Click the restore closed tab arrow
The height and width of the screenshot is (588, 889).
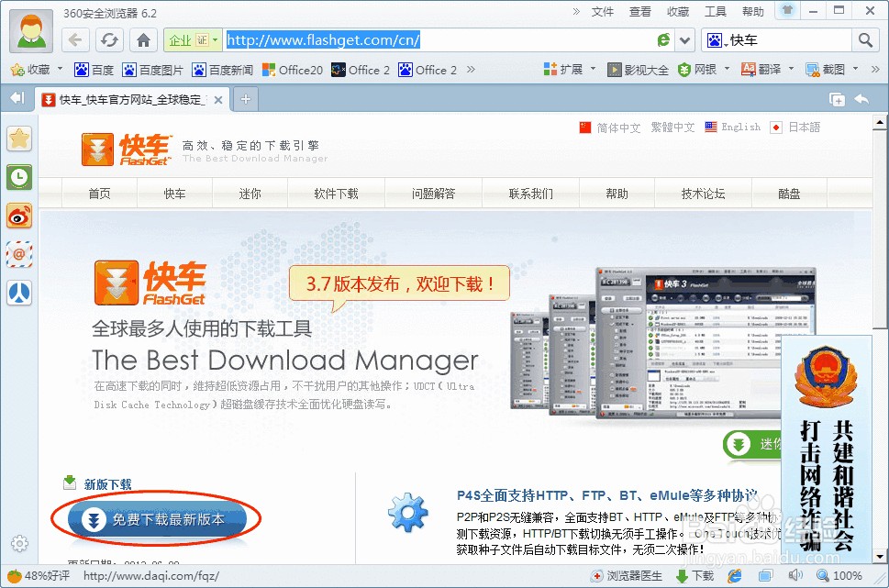(861, 99)
